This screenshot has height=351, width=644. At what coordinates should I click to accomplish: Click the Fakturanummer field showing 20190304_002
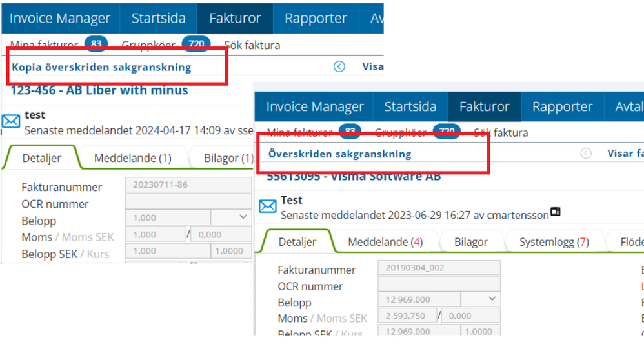[x=439, y=268]
